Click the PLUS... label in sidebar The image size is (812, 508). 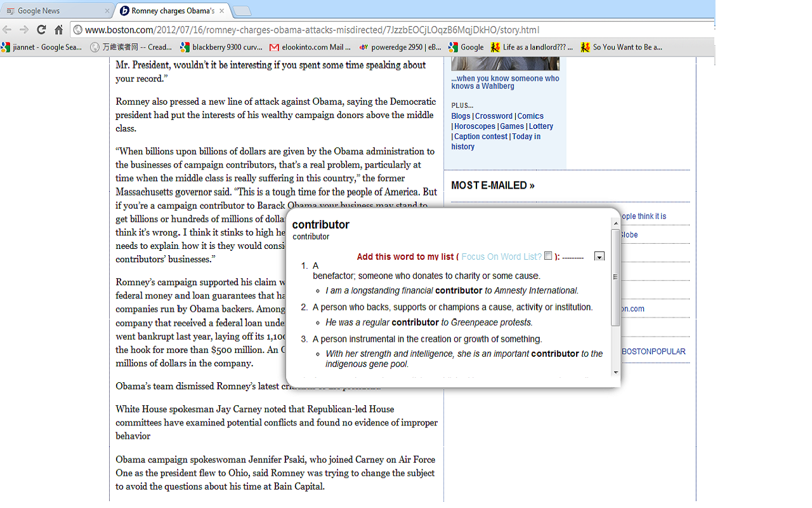[x=462, y=105]
